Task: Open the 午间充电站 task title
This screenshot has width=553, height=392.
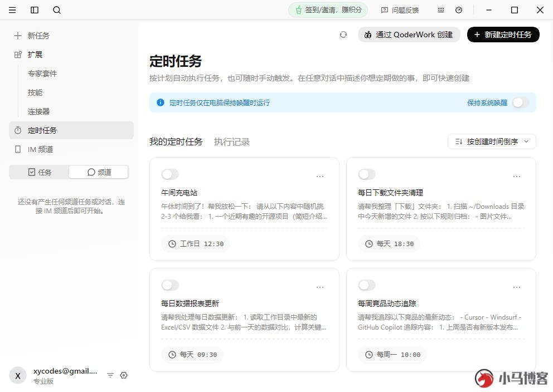Action: 179,193
